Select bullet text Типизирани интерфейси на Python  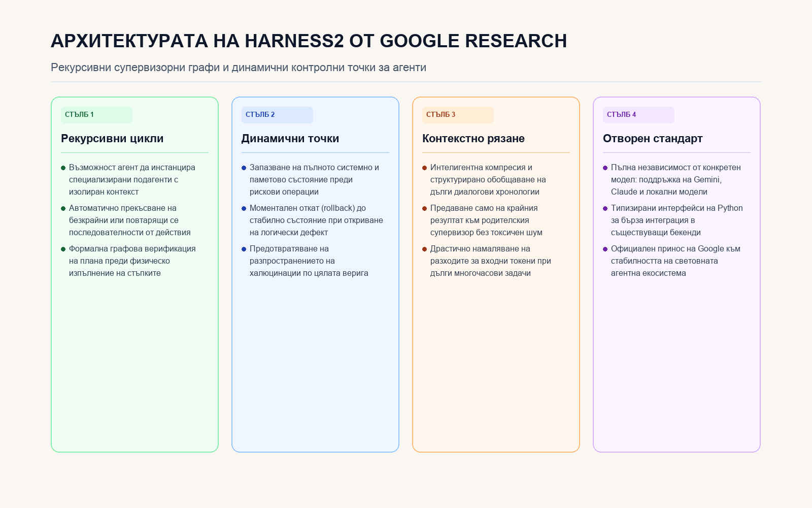click(x=677, y=220)
